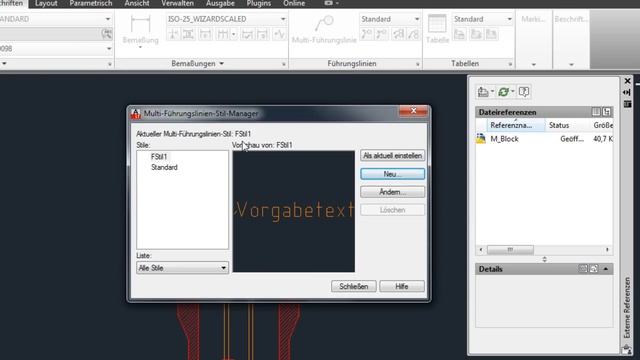Click first small table icon beside Tabelle
This screenshot has height=360, width=640.
(460, 35)
